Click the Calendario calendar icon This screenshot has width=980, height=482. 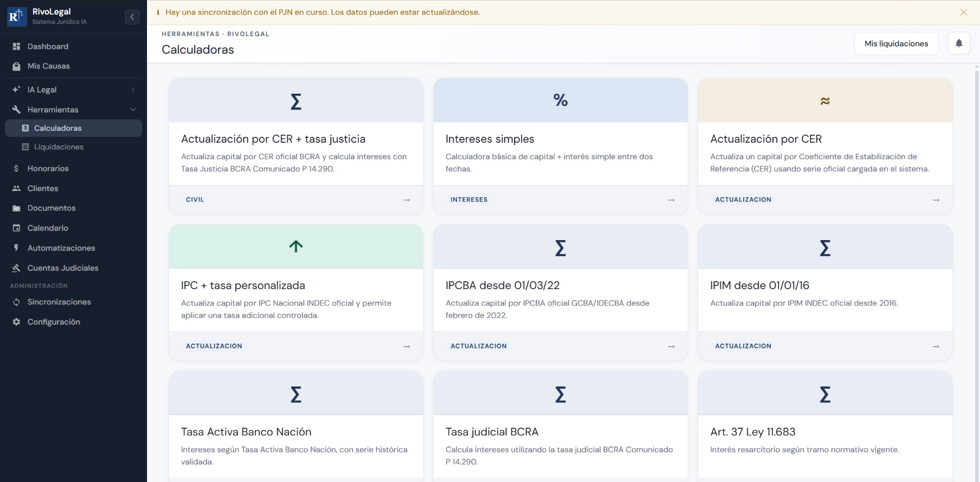tap(17, 228)
